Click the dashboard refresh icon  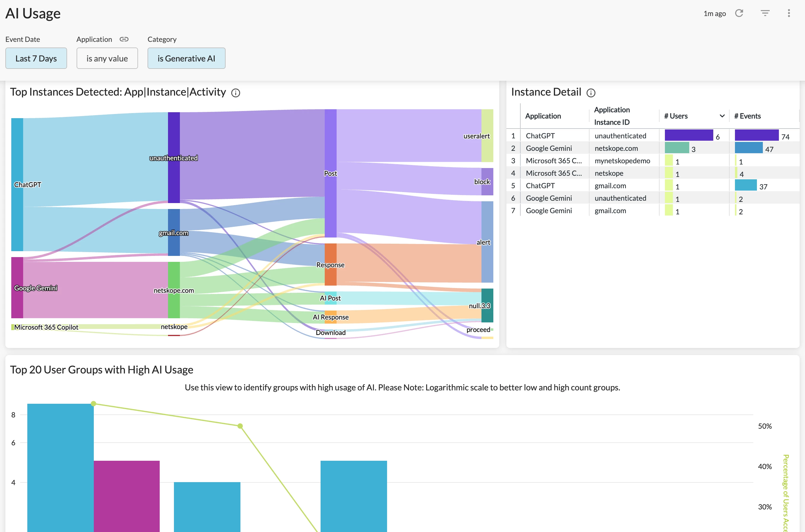click(x=739, y=13)
